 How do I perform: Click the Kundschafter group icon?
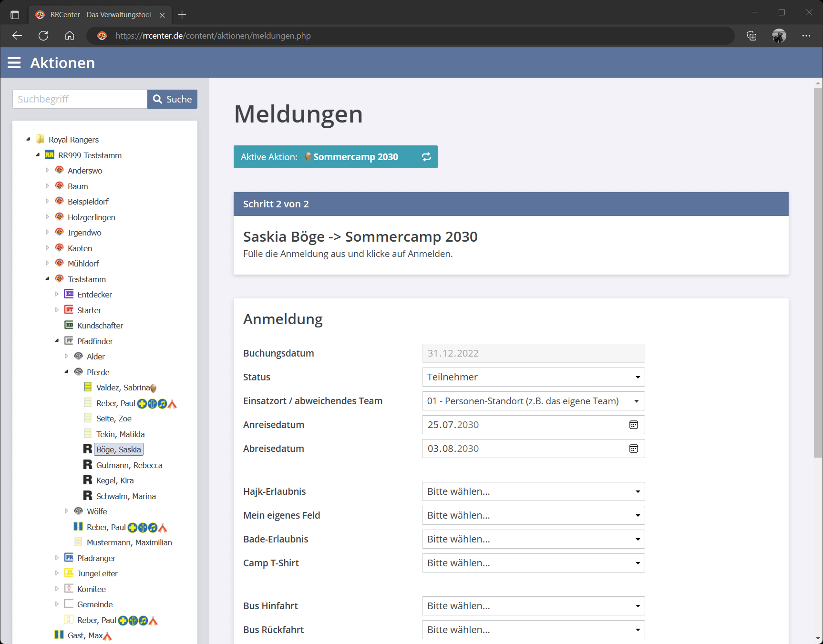pyautogui.click(x=69, y=325)
